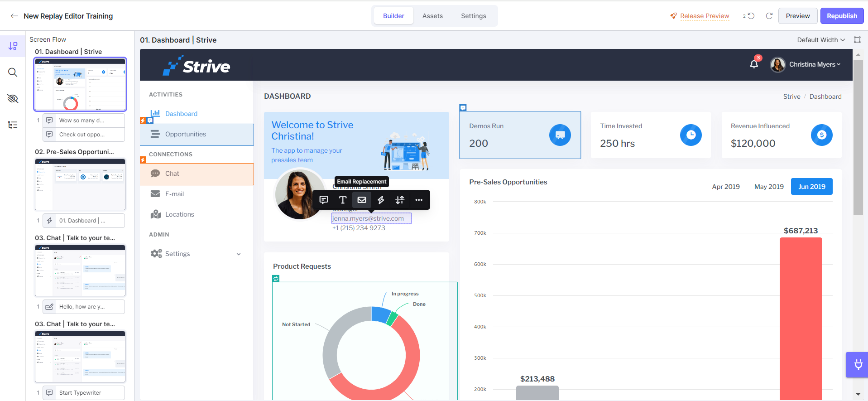Select the 03. Chat thumbnail above 'Hello, how are y...'
This screenshot has height=401, width=868.
(x=80, y=271)
